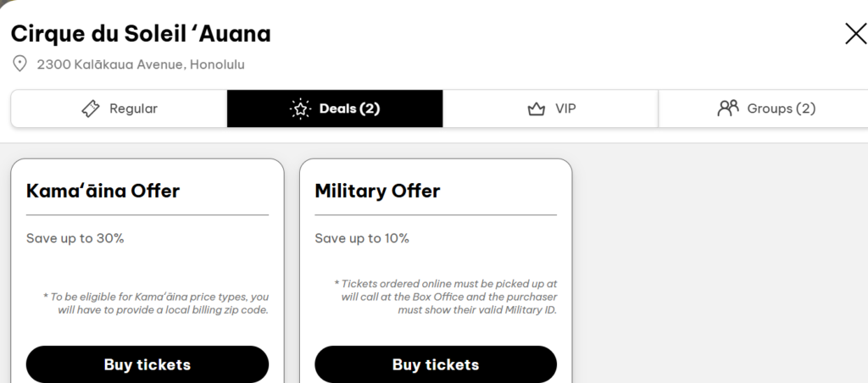Select the Deals (2) tab label

pyautogui.click(x=349, y=108)
